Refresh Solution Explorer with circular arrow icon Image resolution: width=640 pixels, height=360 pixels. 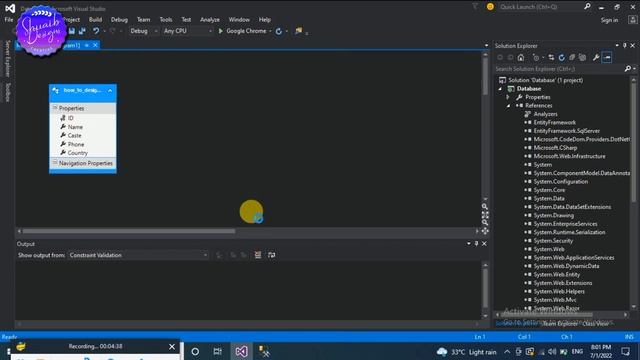pyautogui.click(x=562, y=58)
